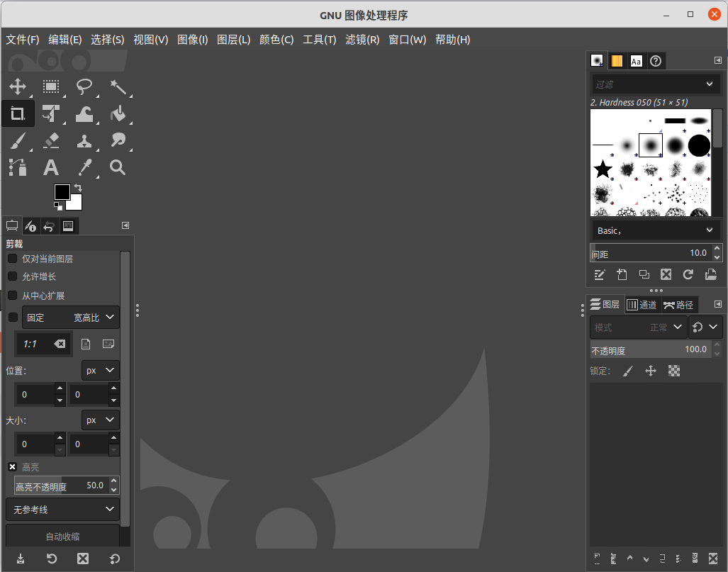
Task: Toggle the 高亮 checkbox
Action: [13, 466]
